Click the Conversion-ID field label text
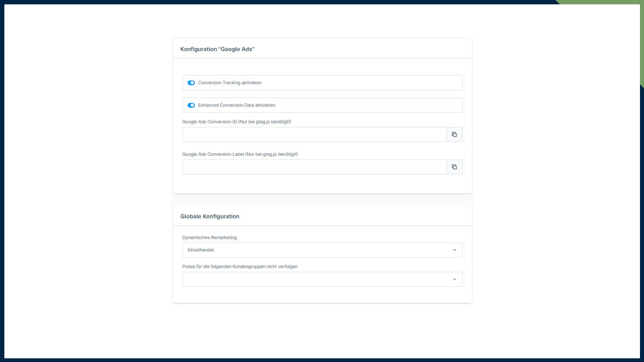 point(236,122)
